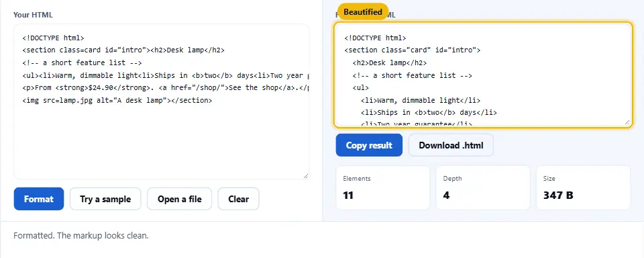Click the blue Format button
The height and width of the screenshot is (258, 644).
pos(39,199)
